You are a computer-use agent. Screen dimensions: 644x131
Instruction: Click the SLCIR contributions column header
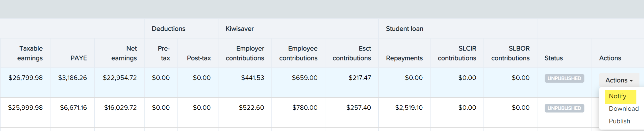(457, 53)
